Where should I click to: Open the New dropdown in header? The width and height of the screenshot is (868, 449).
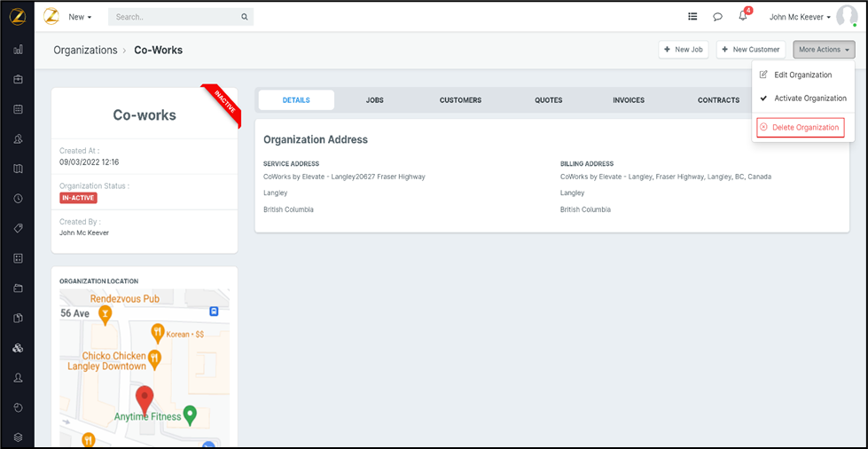(81, 17)
